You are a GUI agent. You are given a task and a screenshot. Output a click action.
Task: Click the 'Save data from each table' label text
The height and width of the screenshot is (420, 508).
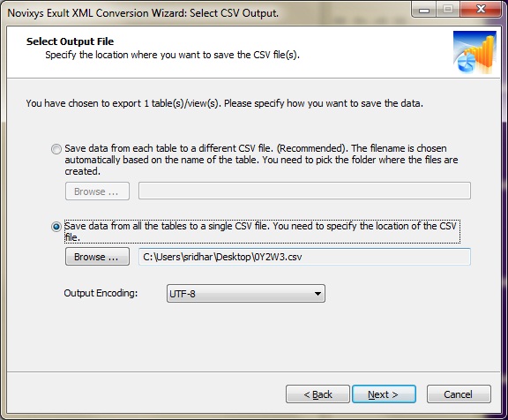[261, 160]
